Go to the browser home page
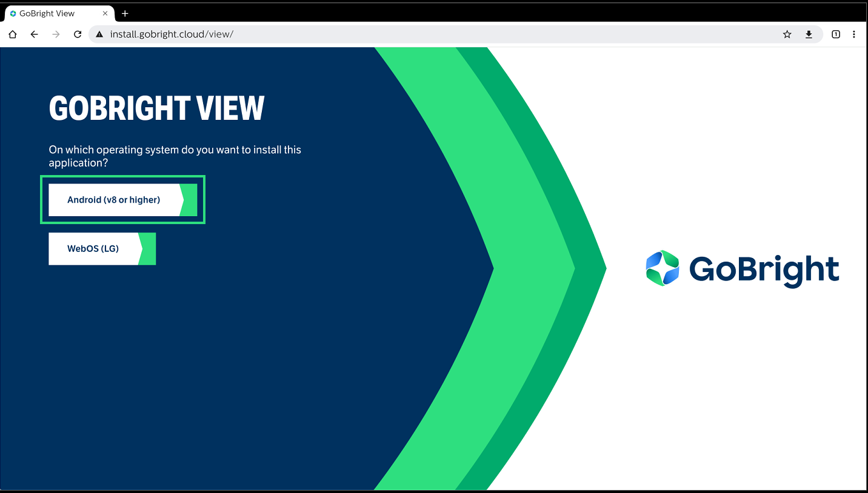The width and height of the screenshot is (868, 493). pyautogui.click(x=13, y=35)
